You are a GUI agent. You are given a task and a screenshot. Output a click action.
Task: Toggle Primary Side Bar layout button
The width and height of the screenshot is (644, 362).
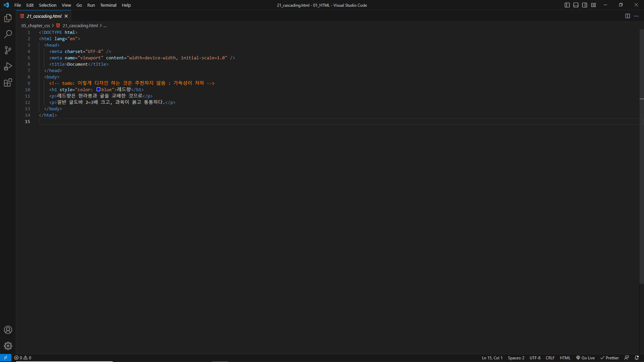[567, 5]
